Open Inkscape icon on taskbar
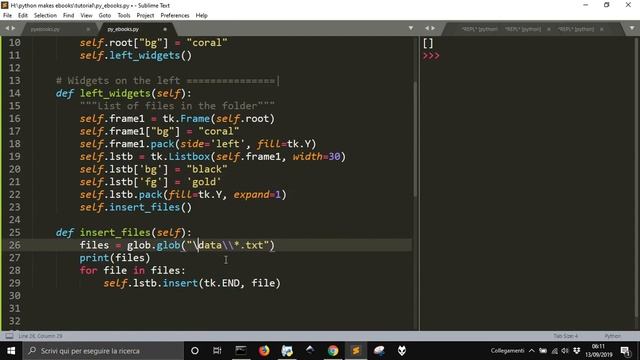Screen dimensions: 640x360 pyautogui.click(x=310, y=351)
